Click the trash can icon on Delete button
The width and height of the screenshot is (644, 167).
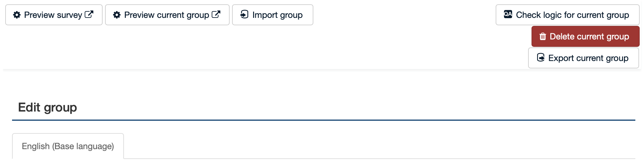543,37
